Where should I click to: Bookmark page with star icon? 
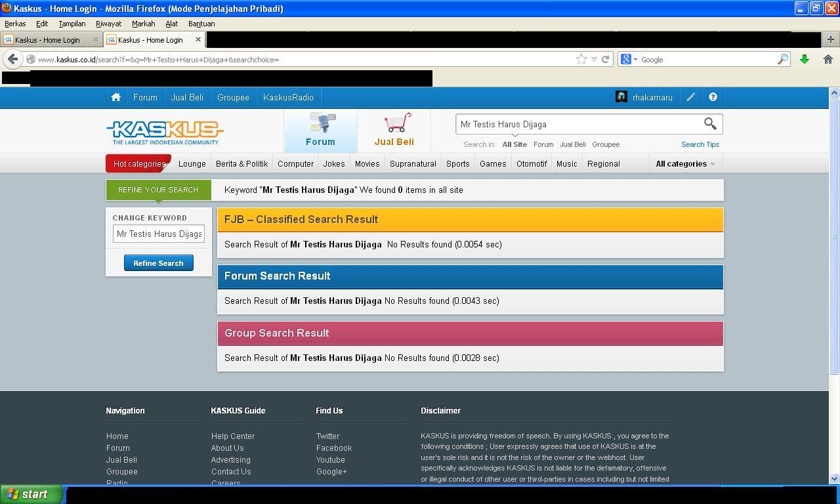coord(581,59)
